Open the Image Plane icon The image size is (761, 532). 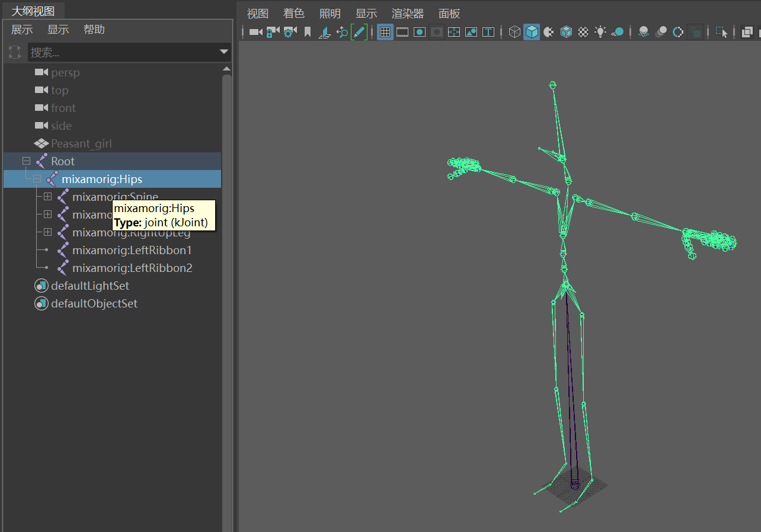325,32
